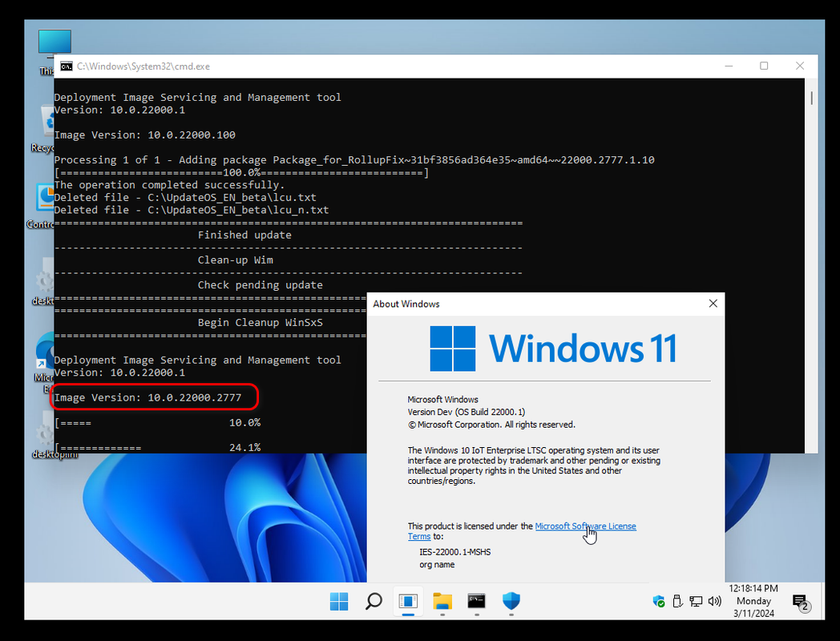Click the Windows Security tray icon
Image resolution: width=840 pixels, height=641 pixels.
click(659, 602)
